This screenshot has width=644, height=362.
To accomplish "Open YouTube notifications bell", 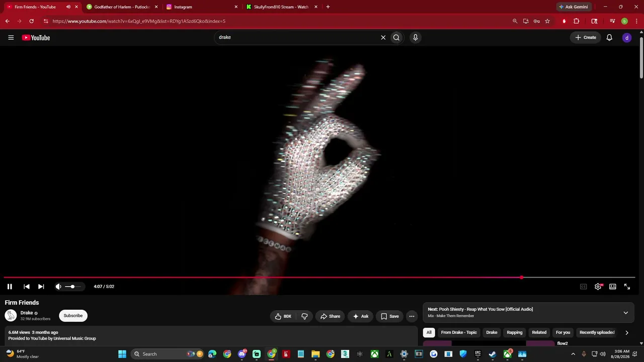I will (x=609, y=38).
